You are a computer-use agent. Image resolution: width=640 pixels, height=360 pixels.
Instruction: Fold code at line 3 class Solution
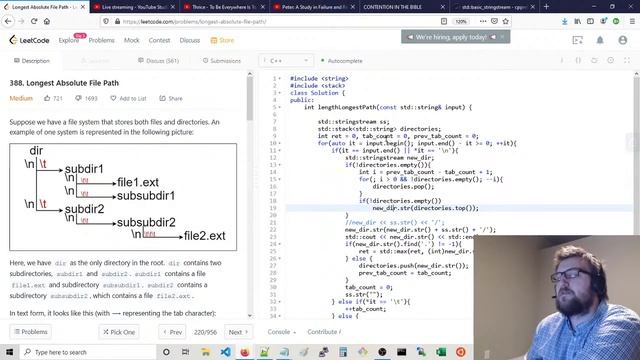280,93
